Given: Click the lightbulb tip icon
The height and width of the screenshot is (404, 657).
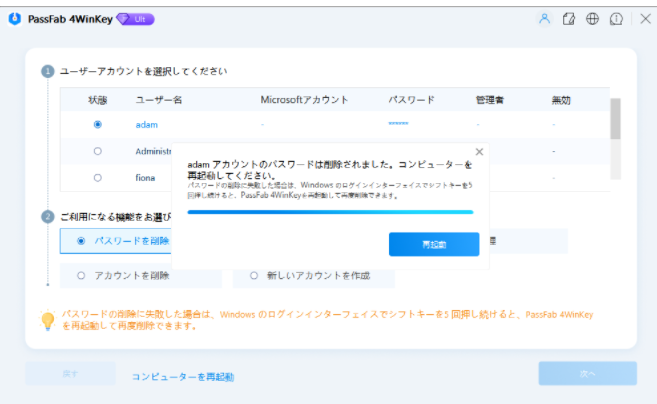Looking at the screenshot, I should pos(47,321).
